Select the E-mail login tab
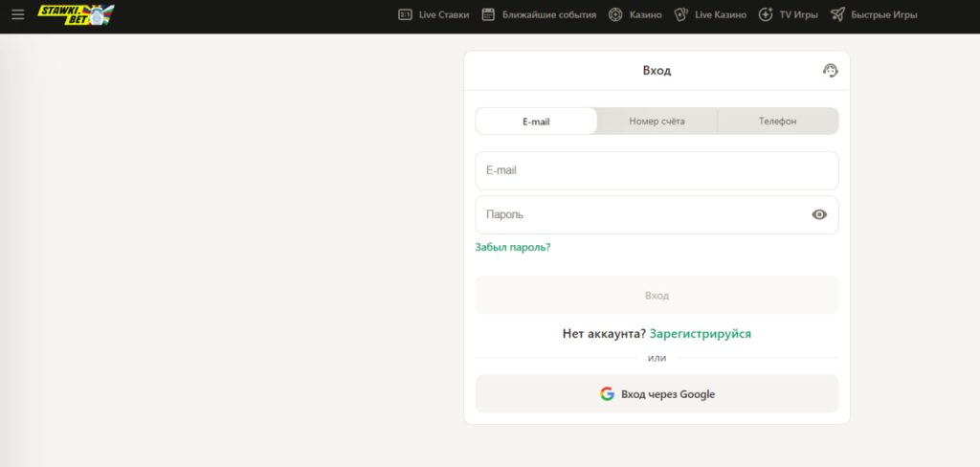The image size is (980, 467). [x=536, y=122]
